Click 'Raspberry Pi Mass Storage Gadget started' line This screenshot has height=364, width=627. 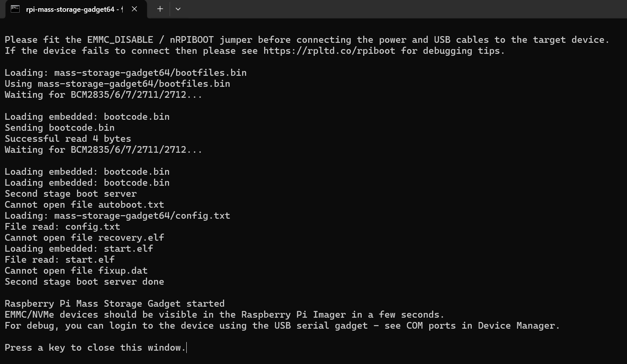tap(114, 304)
